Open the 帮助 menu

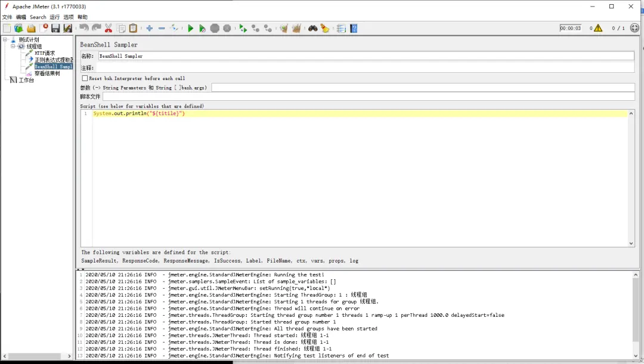82,17
